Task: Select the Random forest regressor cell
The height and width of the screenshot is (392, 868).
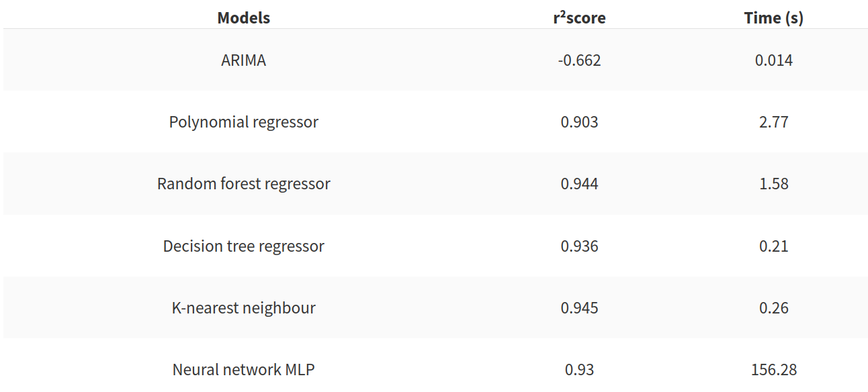Action: 244,184
